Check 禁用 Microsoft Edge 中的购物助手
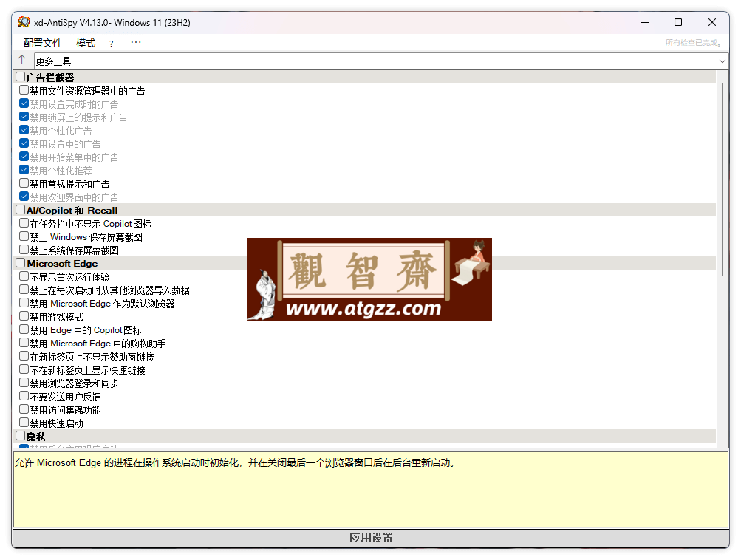The width and height of the screenshot is (741, 560). pos(24,343)
